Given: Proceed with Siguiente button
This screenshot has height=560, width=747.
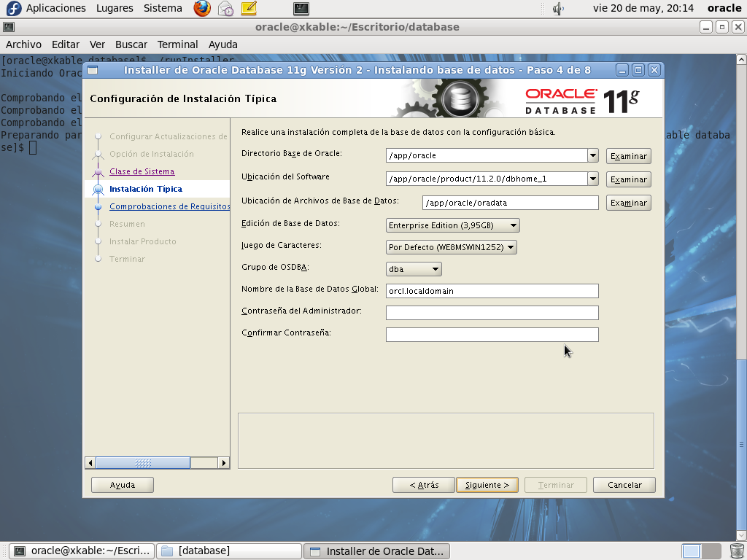Looking at the screenshot, I should coord(487,485).
